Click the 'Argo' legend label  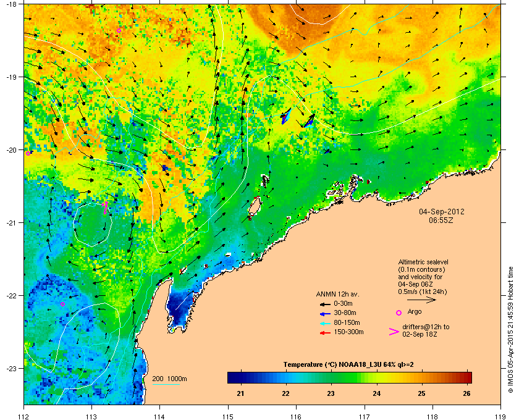415,311
